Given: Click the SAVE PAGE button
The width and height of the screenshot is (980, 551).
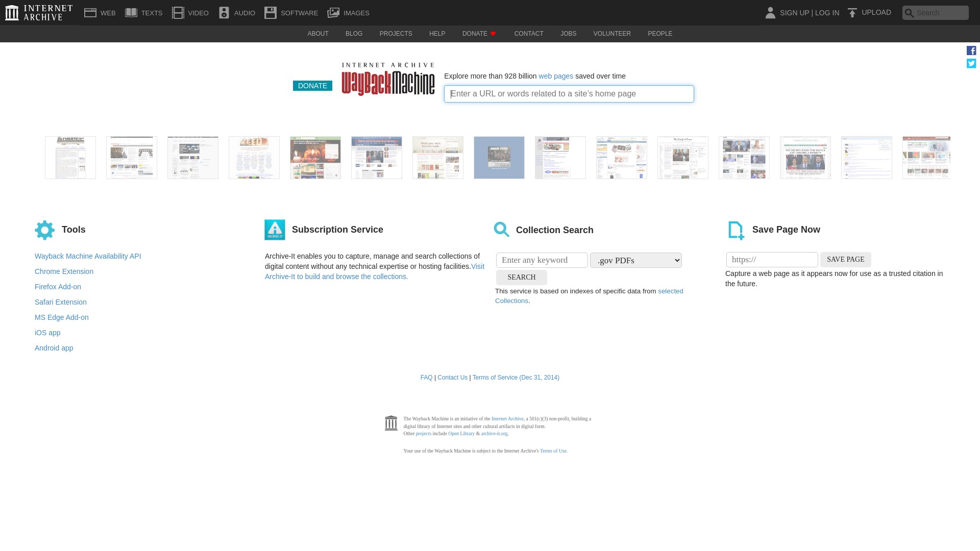Looking at the screenshot, I should (845, 259).
